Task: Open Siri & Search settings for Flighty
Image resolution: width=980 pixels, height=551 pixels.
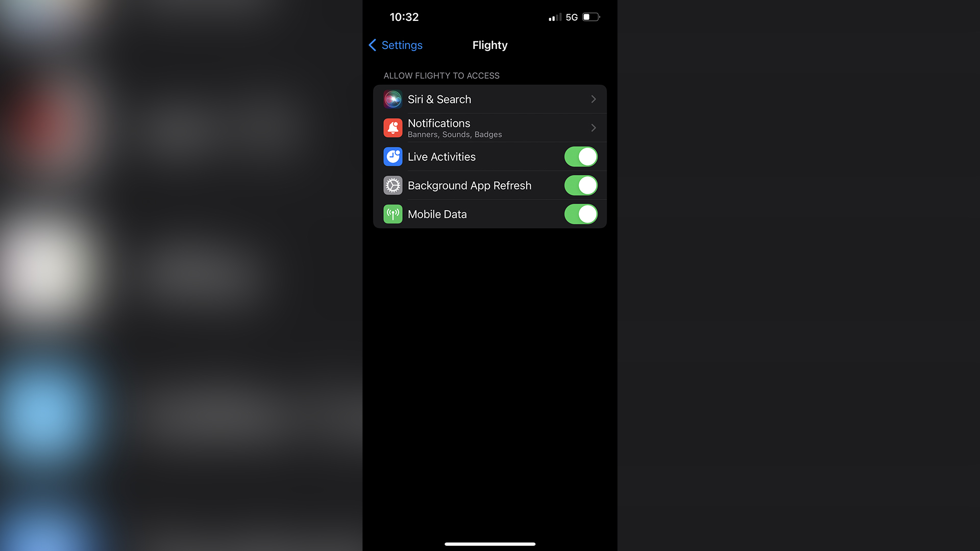Action: 489,99
